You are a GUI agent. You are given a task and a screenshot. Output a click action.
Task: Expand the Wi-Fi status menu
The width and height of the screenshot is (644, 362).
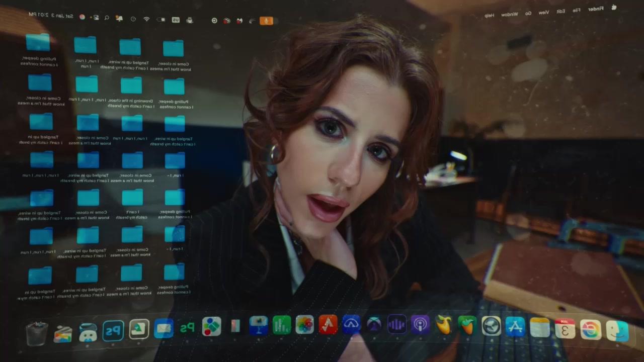point(146,19)
